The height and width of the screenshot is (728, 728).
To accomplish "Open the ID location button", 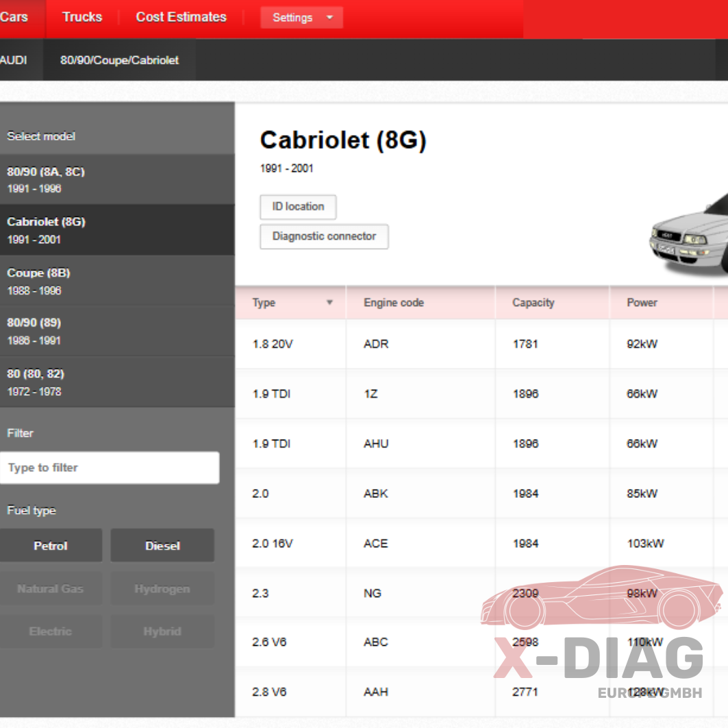I will coord(298,207).
